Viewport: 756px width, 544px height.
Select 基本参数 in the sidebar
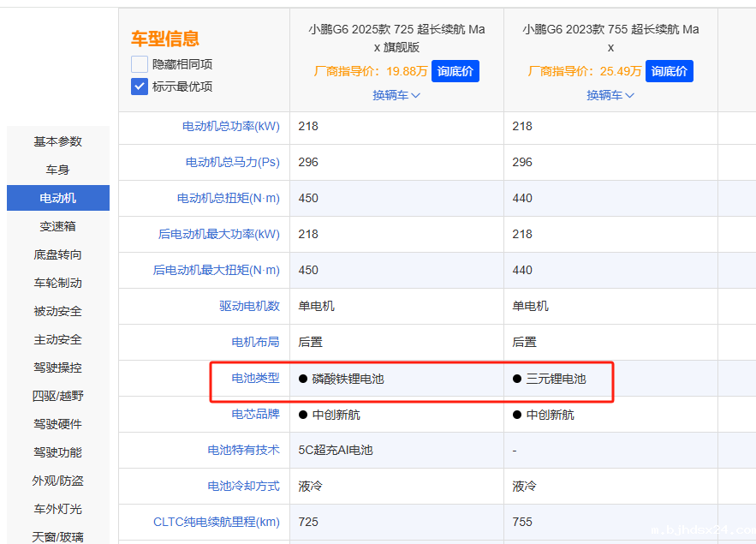click(58, 141)
